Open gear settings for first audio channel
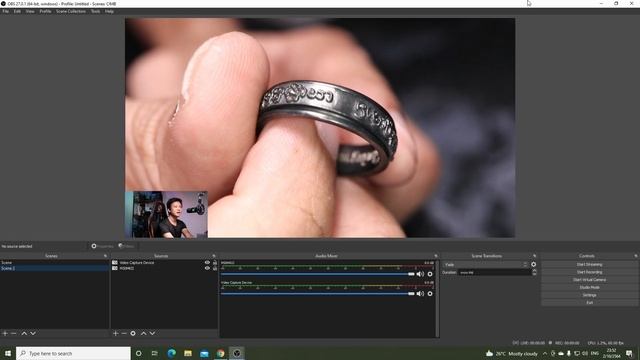Screen dimensions: 640x360 point(430,274)
